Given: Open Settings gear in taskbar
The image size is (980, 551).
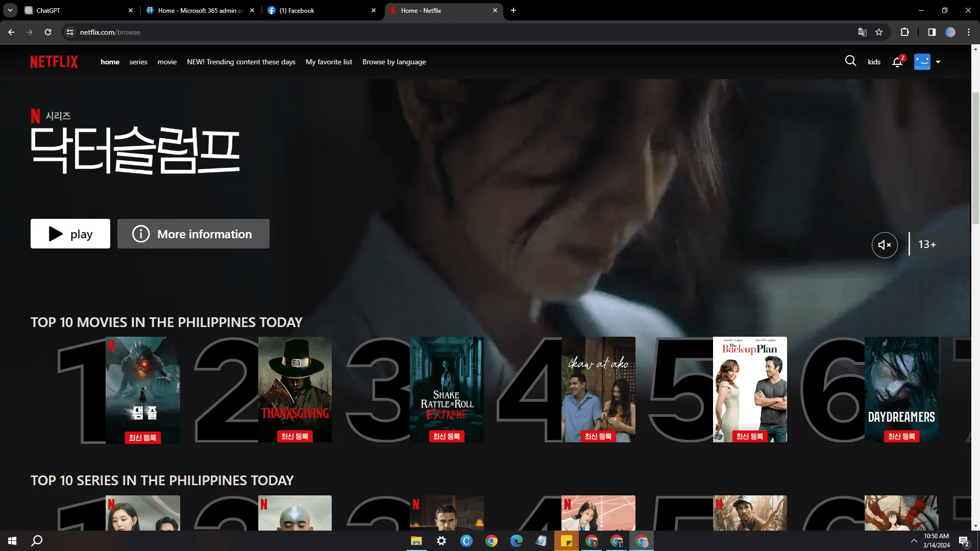Looking at the screenshot, I should 442,541.
